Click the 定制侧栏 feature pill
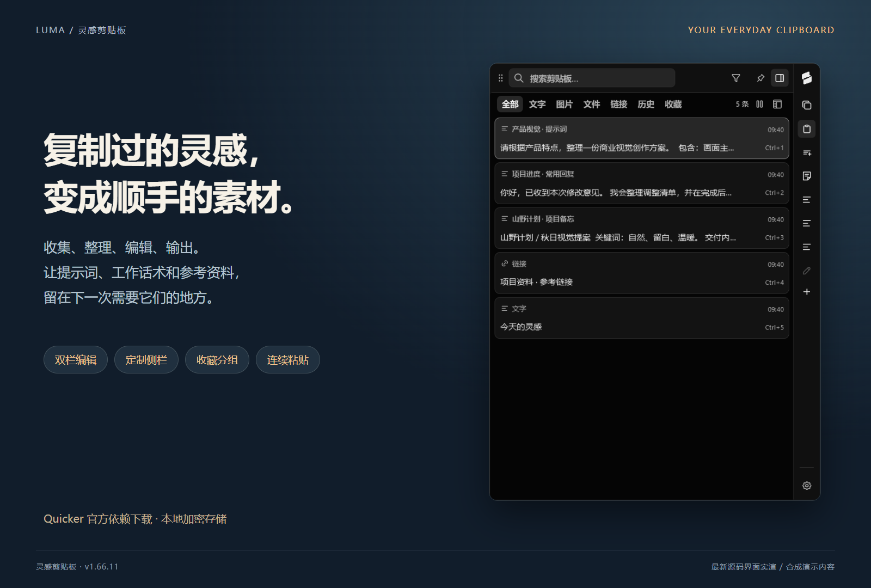Image resolution: width=871 pixels, height=588 pixels. point(146,360)
